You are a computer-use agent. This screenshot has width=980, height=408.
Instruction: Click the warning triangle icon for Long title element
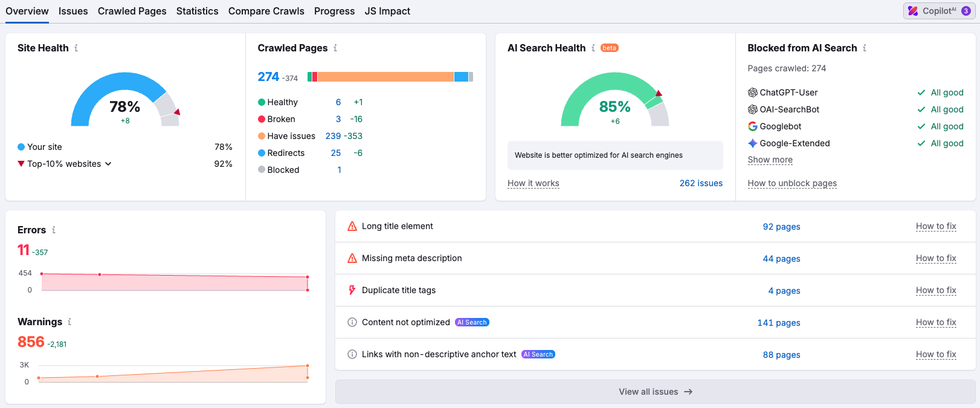(352, 226)
